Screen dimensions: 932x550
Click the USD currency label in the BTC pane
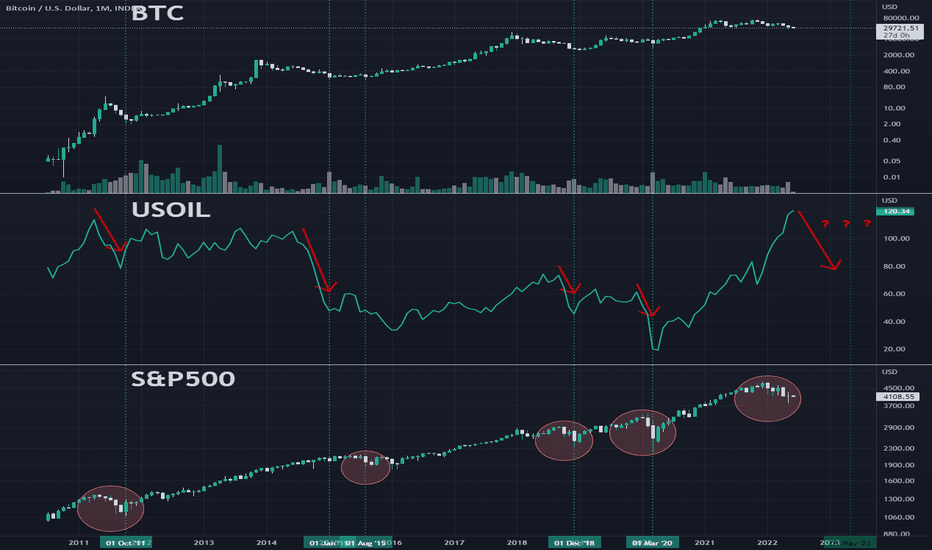tap(889, 7)
